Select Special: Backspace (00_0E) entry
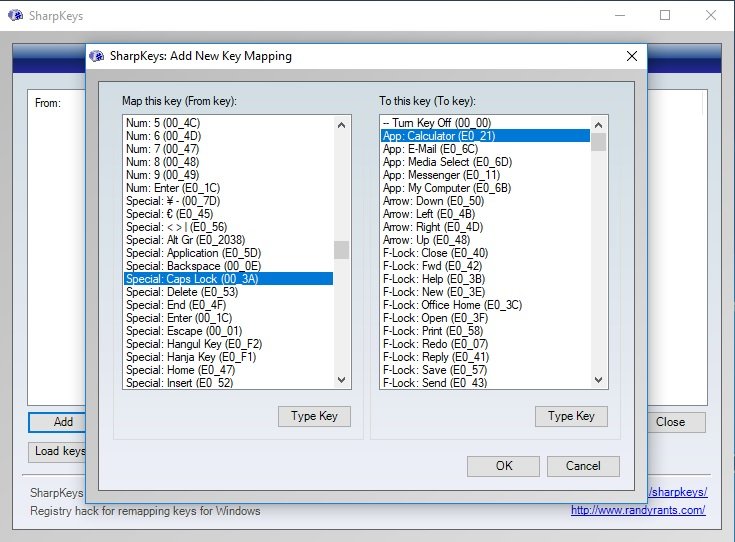Screen dimensions: 735x542 228,266
